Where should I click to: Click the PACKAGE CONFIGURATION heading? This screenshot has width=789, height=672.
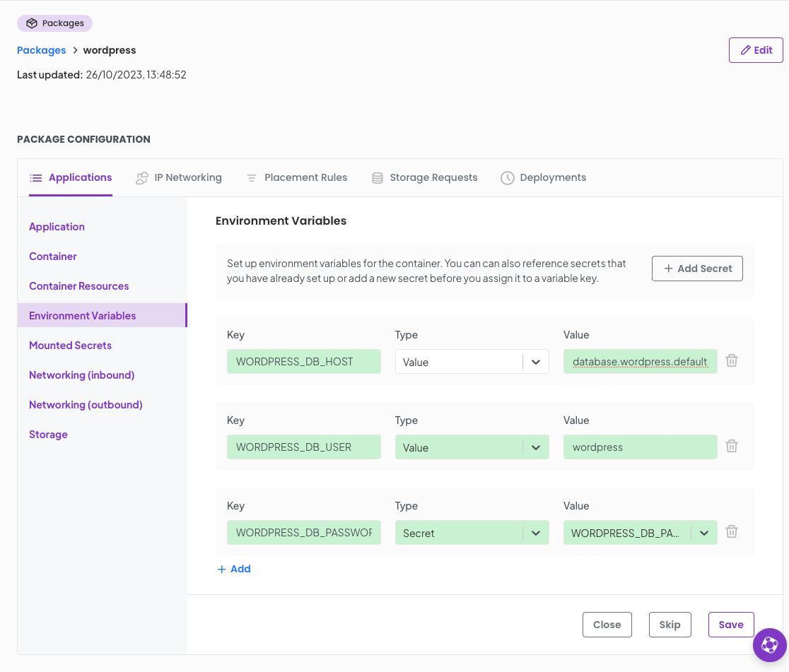pos(83,139)
